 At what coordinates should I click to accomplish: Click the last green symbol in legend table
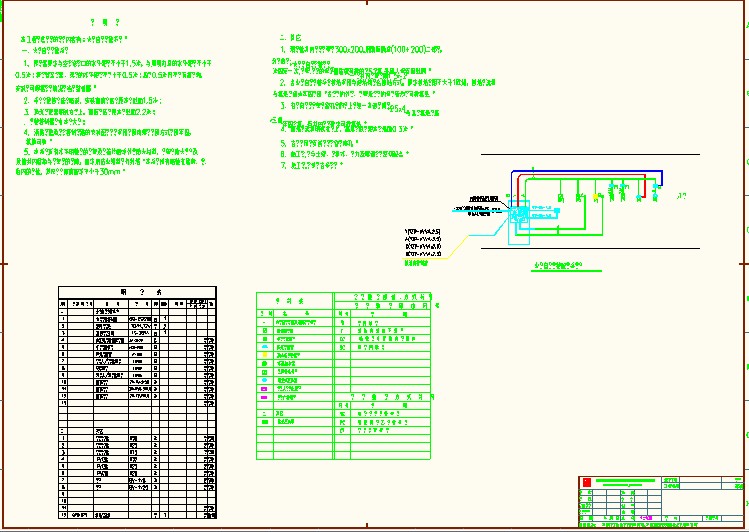pos(265,422)
